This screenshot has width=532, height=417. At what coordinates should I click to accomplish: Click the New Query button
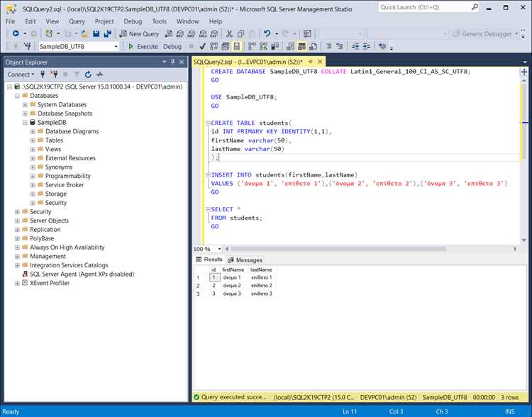[x=139, y=33]
